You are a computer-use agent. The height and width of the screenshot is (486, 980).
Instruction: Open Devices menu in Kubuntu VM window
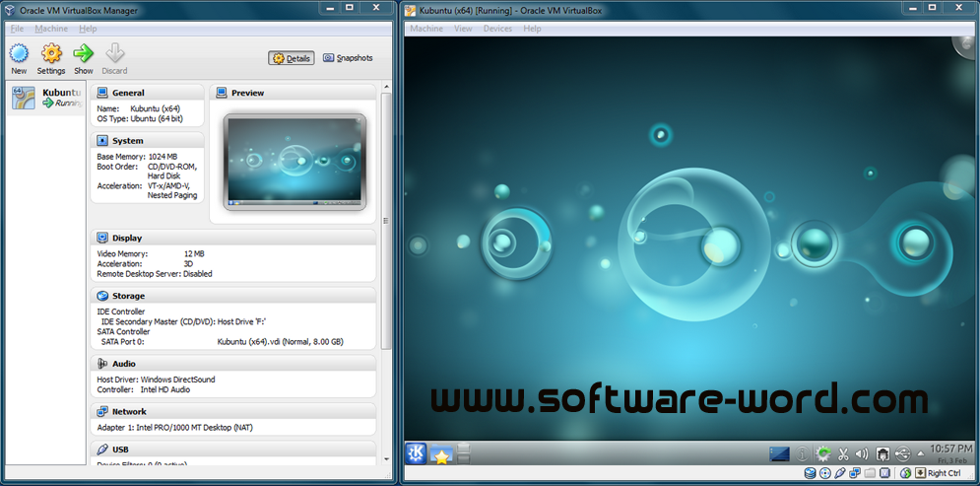point(497,29)
